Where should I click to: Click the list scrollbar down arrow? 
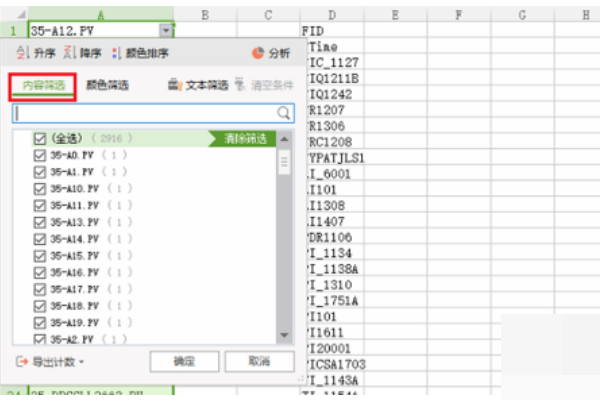[284, 335]
